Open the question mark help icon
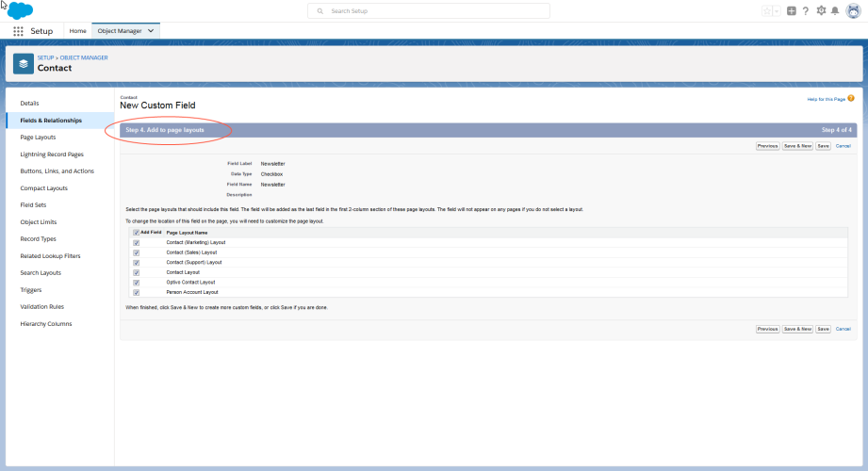 (x=806, y=11)
